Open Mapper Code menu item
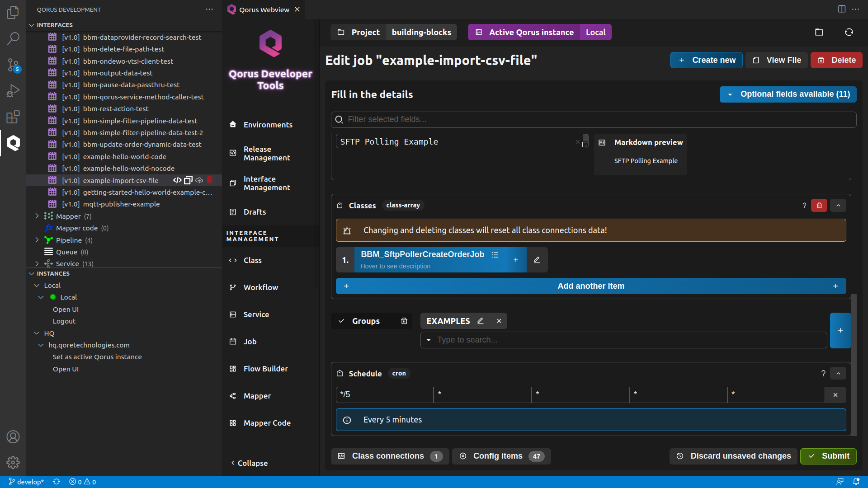This screenshot has height=488, width=868. point(267,423)
